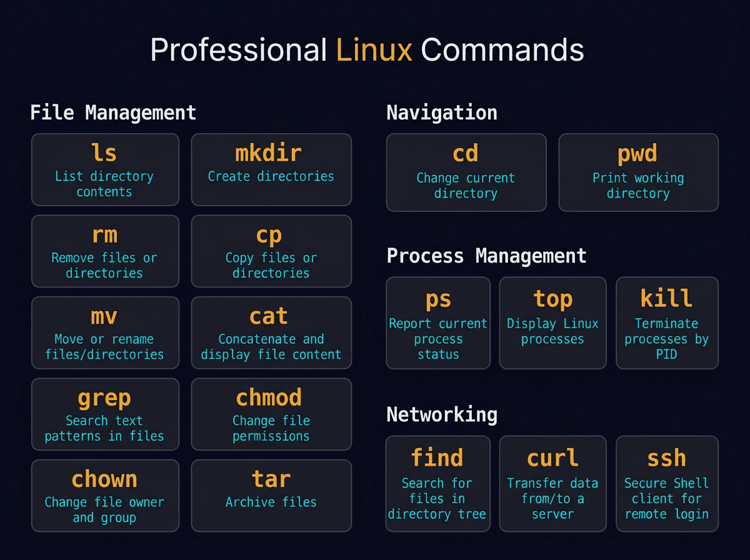
Task: Click the cat command tile
Action: point(271,332)
